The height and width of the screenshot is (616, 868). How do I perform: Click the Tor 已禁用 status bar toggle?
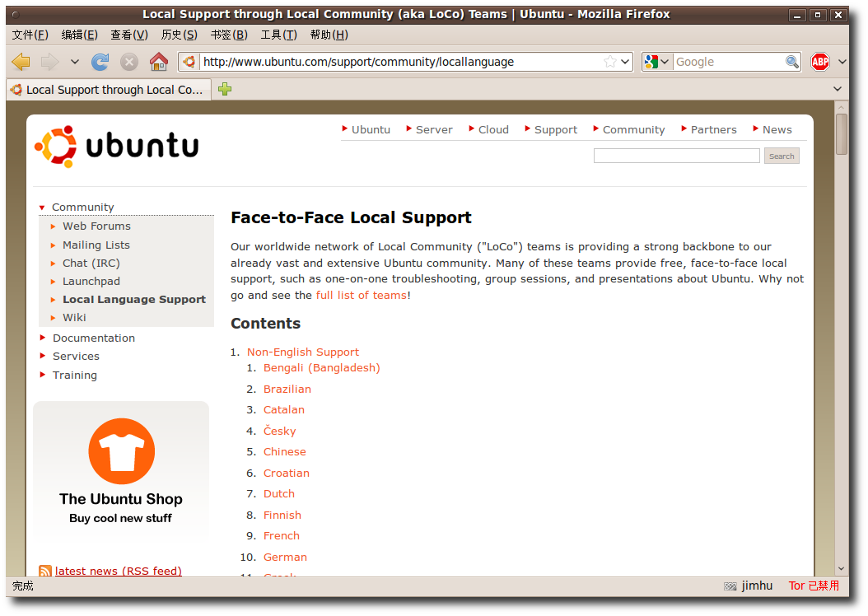click(814, 586)
